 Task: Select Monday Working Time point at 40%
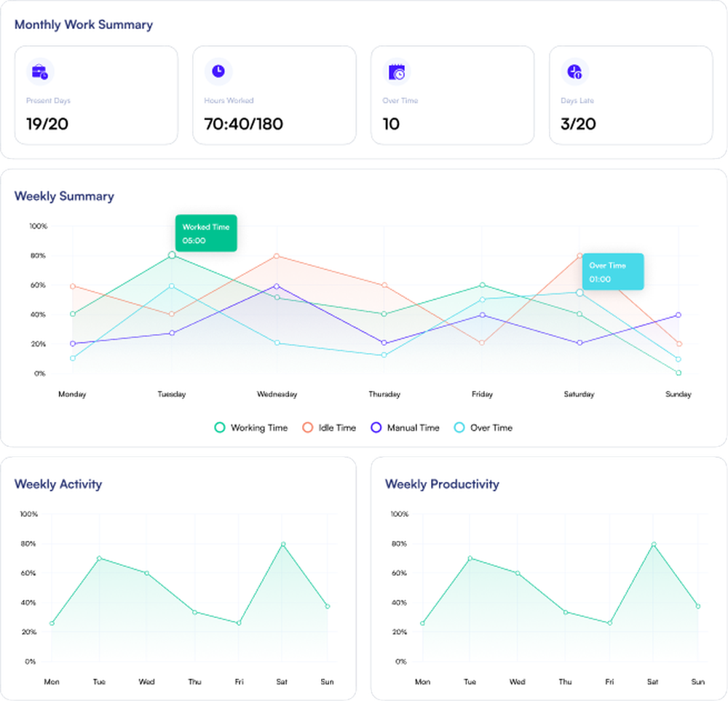tap(72, 314)
